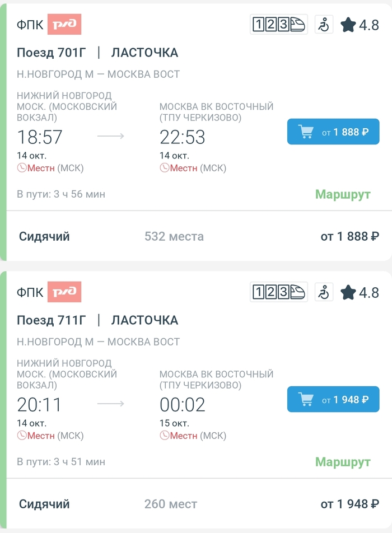Viewport: 392px width, 533px height.
Task: Click accessibility wheelchair icon on train 711Г
Action: (324, 292)
